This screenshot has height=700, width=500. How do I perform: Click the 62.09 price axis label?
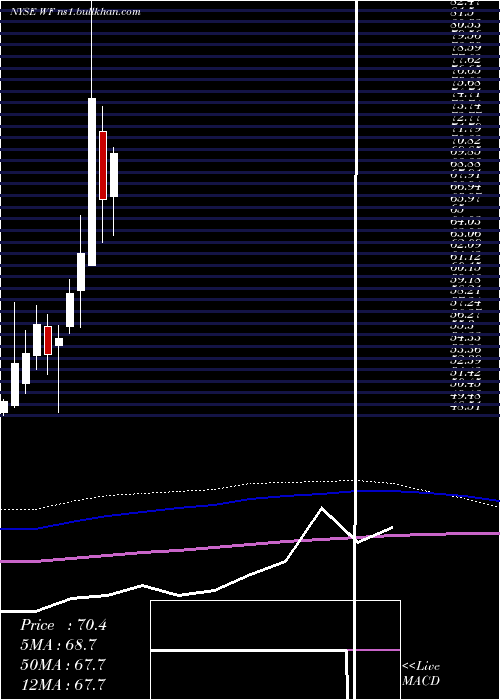tap(465, 245)
